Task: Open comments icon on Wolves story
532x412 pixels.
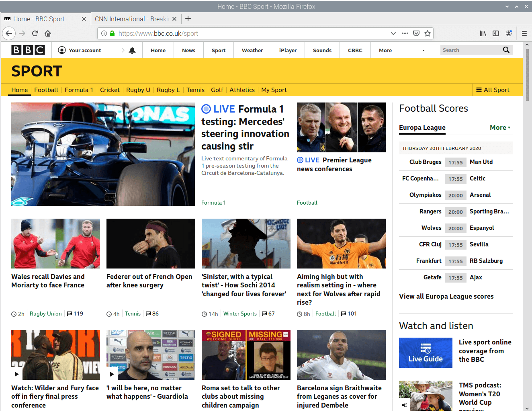Action: coord(349,314)
